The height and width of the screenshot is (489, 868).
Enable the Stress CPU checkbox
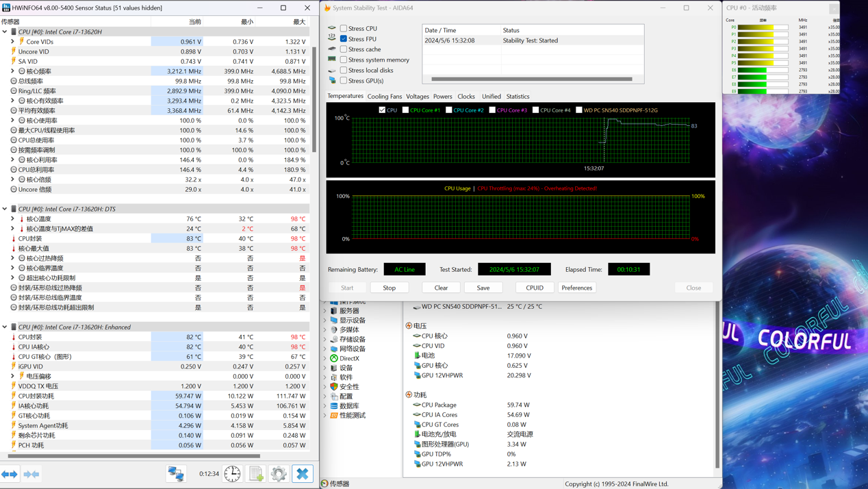(x=344, y=29)
